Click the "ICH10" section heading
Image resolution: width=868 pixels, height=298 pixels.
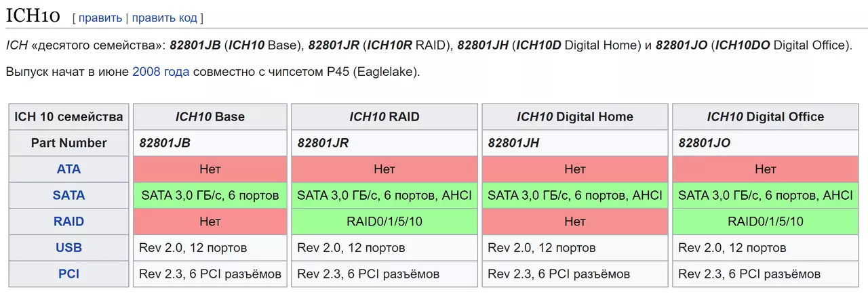point(33,16)
